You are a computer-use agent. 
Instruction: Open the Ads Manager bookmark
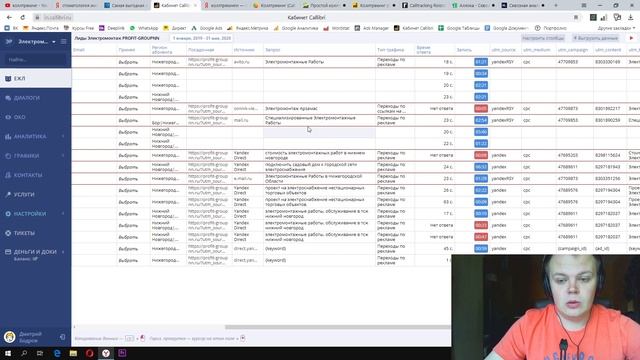click(x=371, y=28)
